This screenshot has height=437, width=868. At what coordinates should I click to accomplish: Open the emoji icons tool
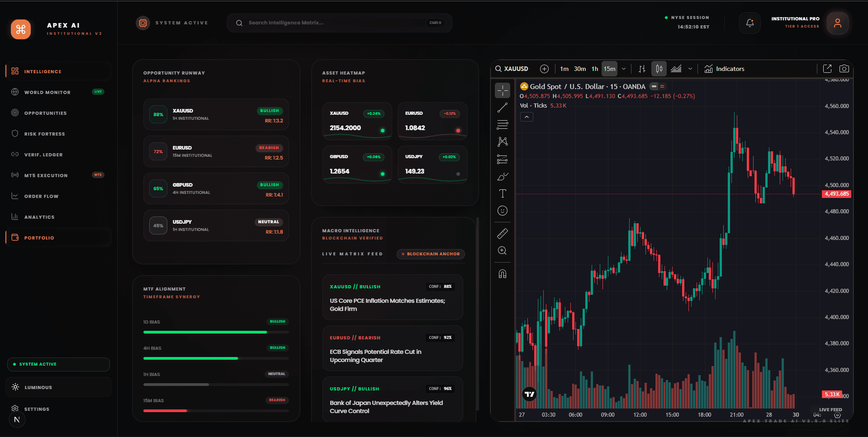pos(503,211)
